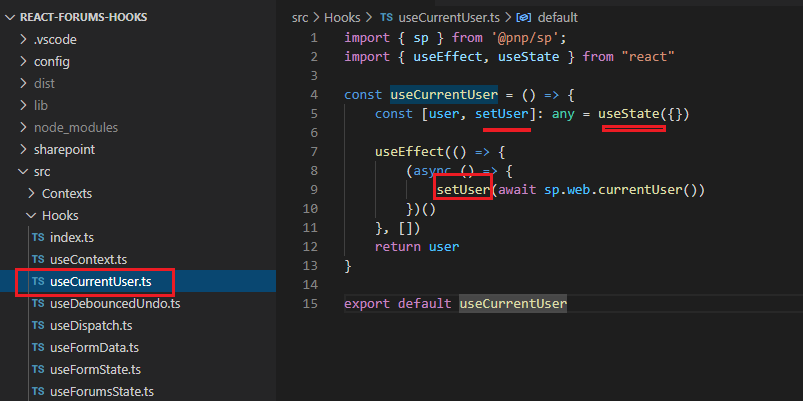
Task: Select useCurrentUser.ts file in explorer
Action: pos(100,281)
